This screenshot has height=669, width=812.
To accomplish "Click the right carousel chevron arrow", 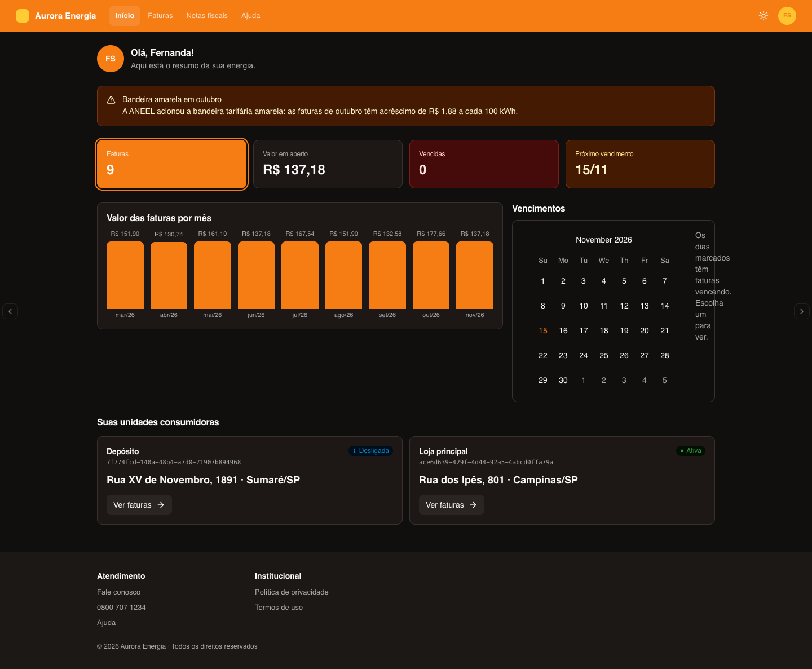I will click(802, 311).
